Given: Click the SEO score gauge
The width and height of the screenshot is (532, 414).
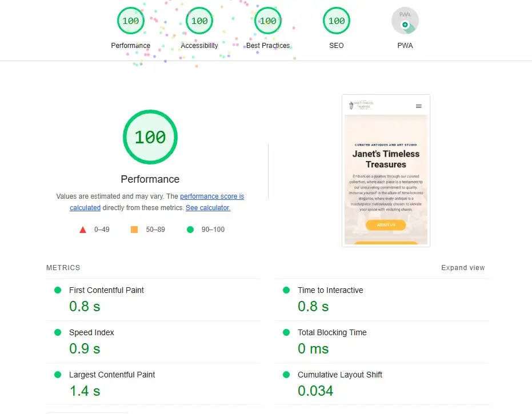Looking at the screenshot, I should (336, 21).
